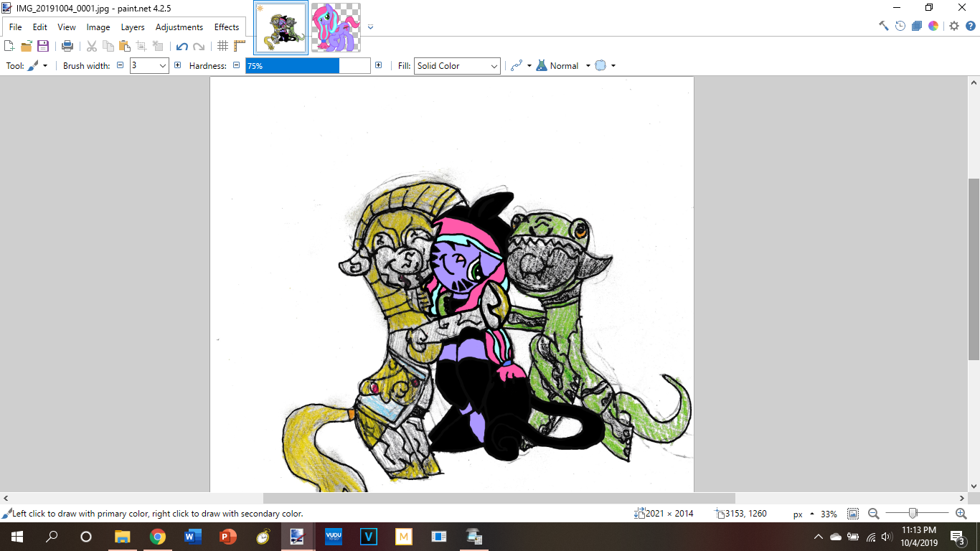980x551 pixels.
Task: Click the Hardness 75% slider bar
Action: (308, 66)
